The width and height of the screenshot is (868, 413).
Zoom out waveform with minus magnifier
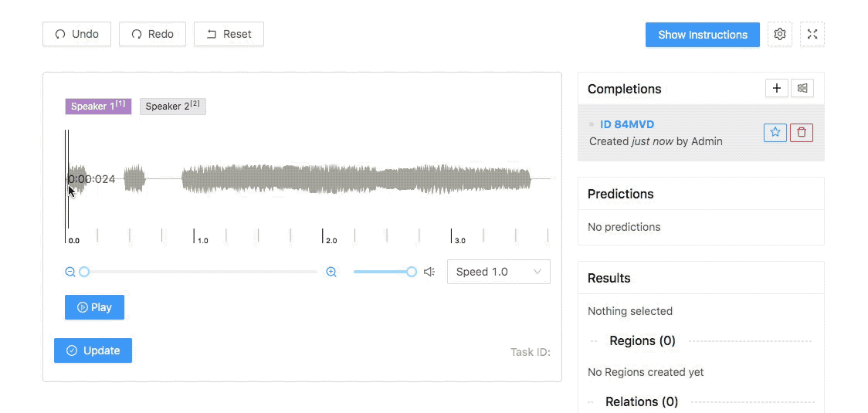click(70, 272)
